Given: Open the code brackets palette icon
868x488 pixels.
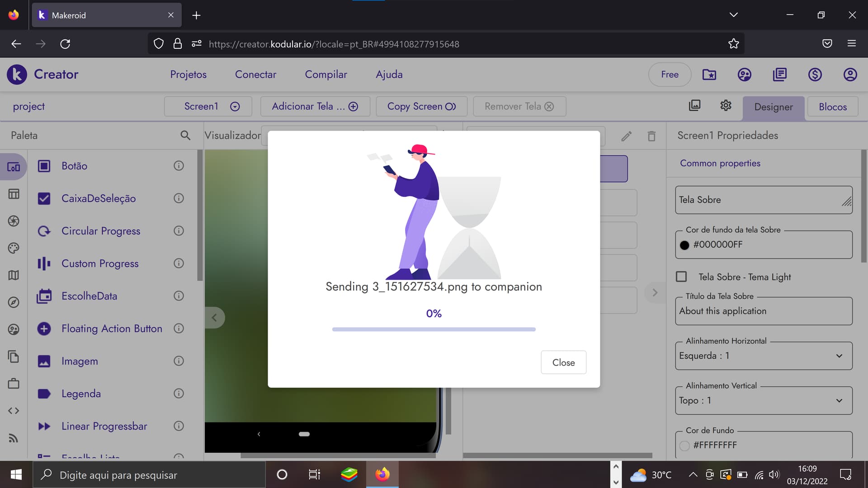Looking at the screenshot, I should click(x=14, y=411).
